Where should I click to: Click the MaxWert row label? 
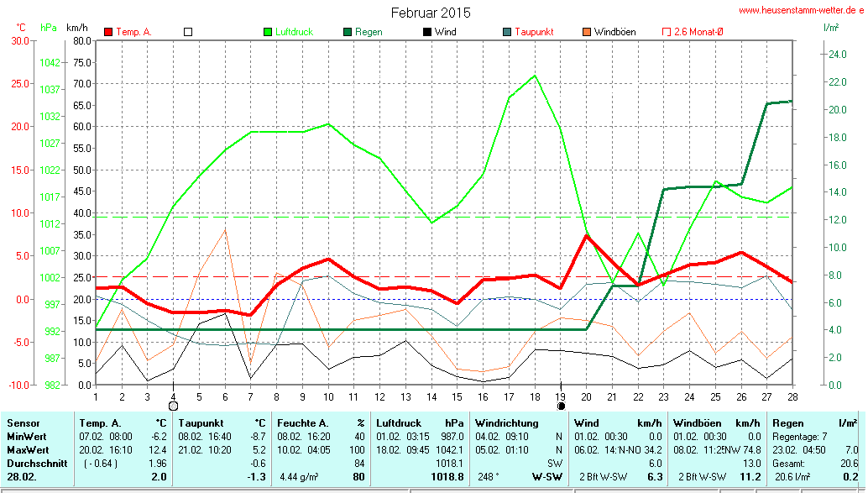(x=29, y=449)
